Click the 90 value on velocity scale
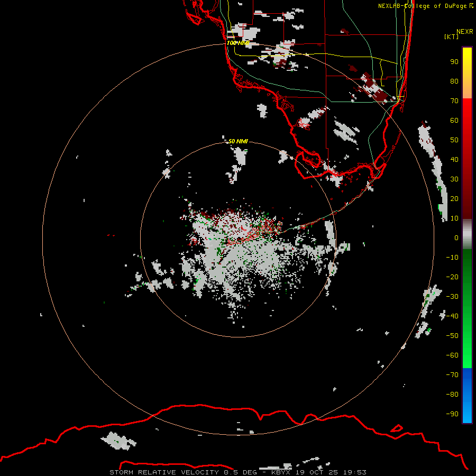Viewport: 476px width, 476px height. click(454, 62)
